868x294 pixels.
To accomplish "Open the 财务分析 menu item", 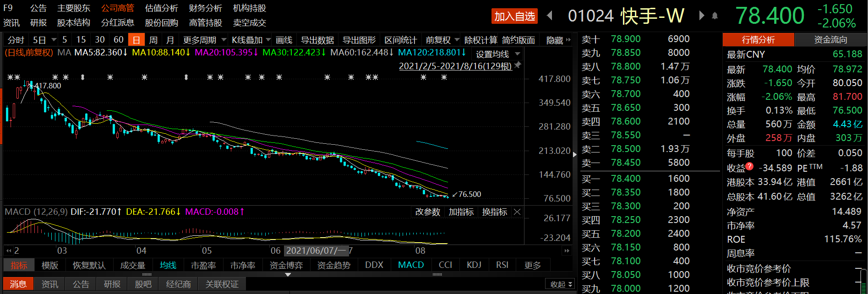I will [205, 8].
